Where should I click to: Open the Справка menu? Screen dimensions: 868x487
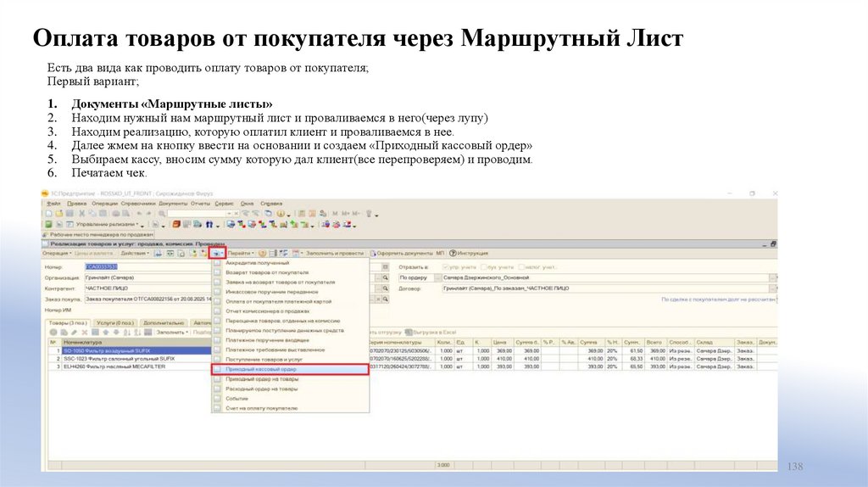(270, 204)
